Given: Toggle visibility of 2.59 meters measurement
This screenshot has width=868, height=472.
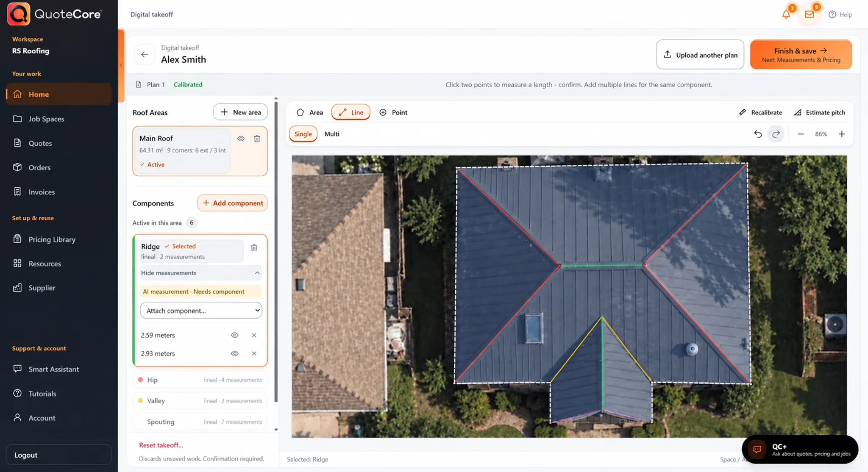Looking at the screenshot, I should (234, 335).
